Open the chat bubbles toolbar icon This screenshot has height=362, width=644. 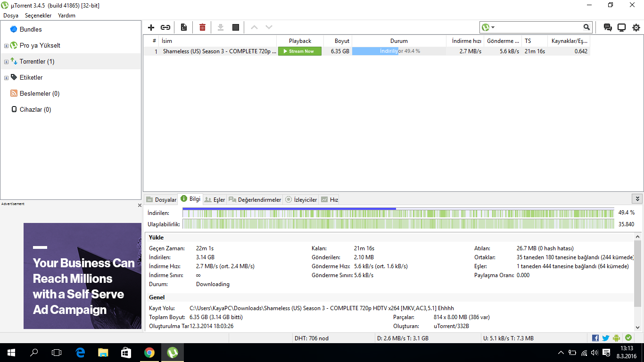coord(608,27)
